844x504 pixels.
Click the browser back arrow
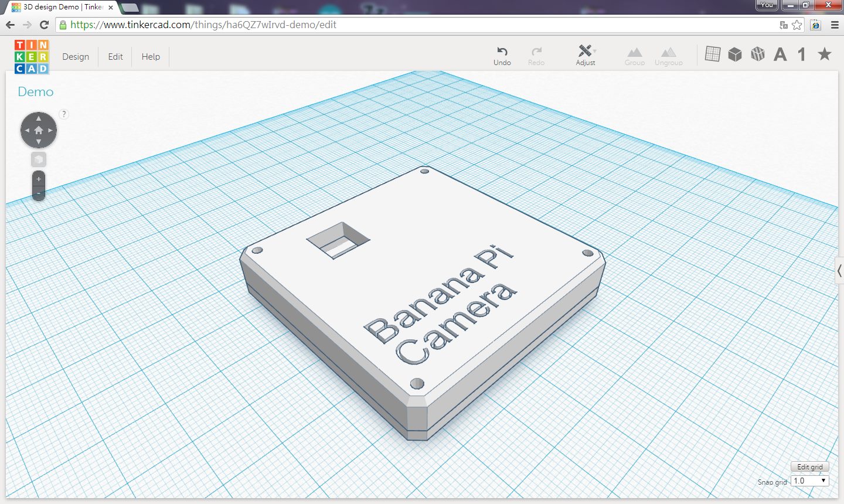pos(10,25)
